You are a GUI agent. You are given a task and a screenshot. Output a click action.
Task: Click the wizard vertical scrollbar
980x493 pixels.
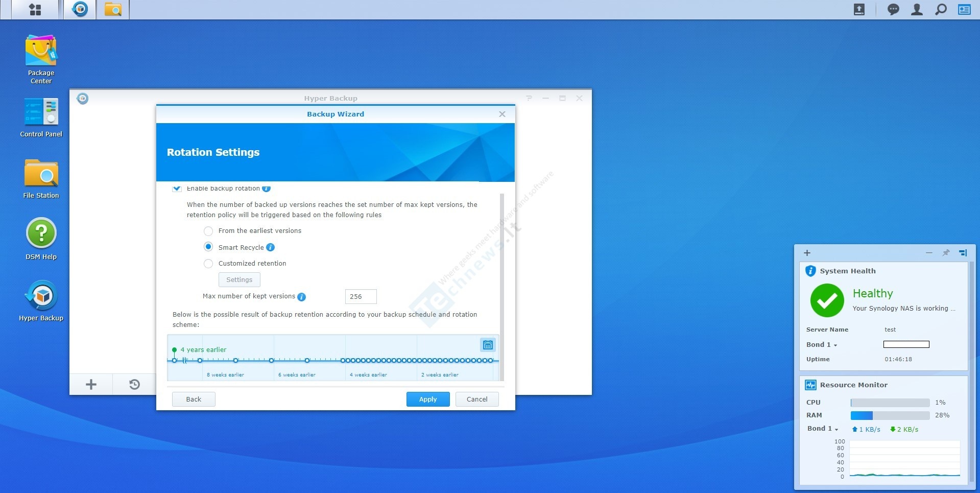(502, 286)
